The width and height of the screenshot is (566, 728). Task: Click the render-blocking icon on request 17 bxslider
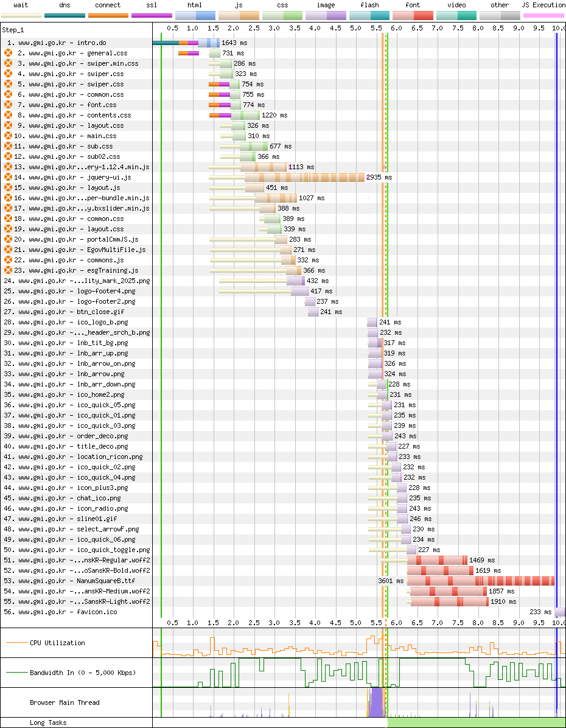click(8, 208)
